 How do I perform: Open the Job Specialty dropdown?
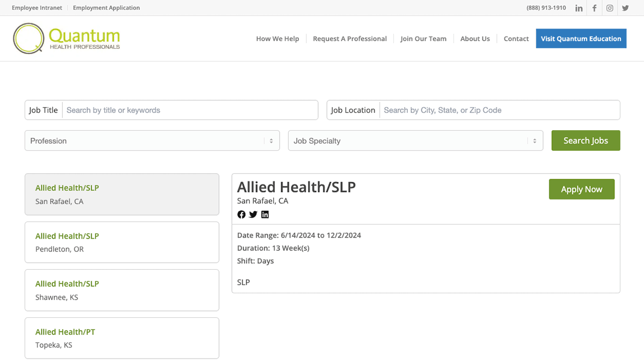(x=415, y=140)
